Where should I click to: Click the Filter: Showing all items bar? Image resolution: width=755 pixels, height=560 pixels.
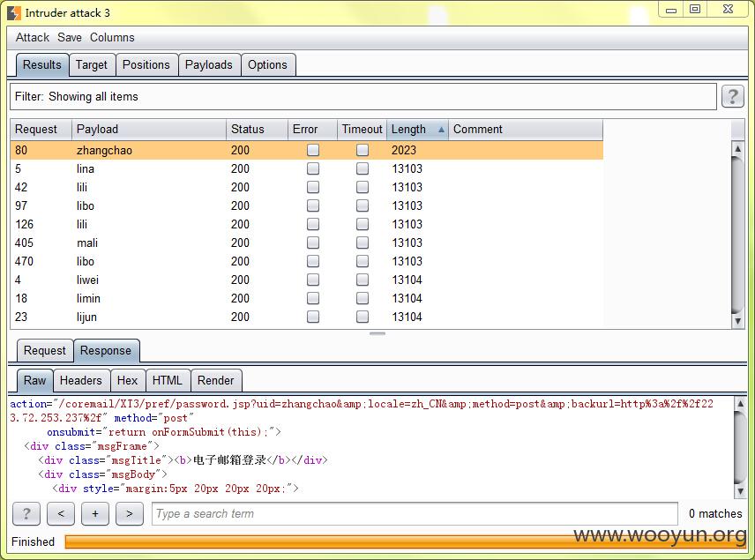pyautogui.click(x=363, y=97)
